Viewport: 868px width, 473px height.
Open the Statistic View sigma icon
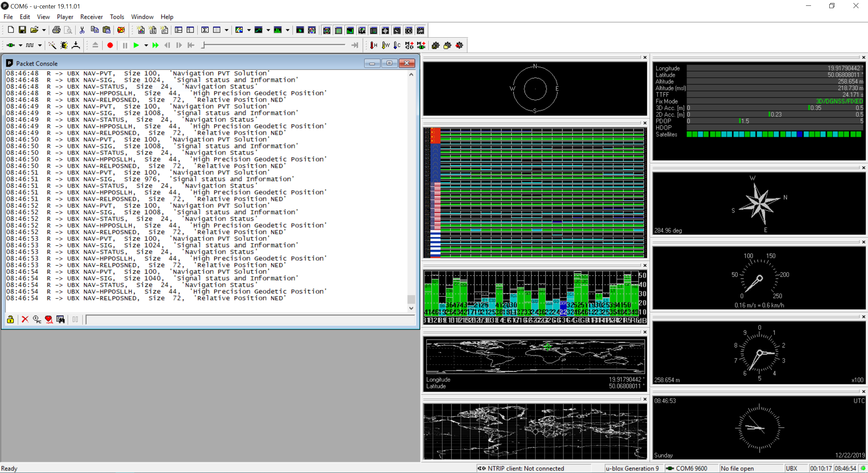(x=205, y=30)
